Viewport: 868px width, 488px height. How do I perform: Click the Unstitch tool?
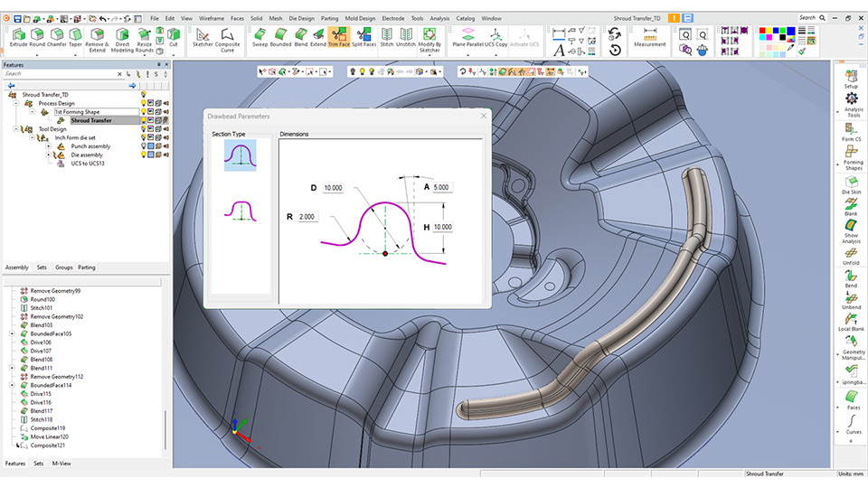pos(406,38)
